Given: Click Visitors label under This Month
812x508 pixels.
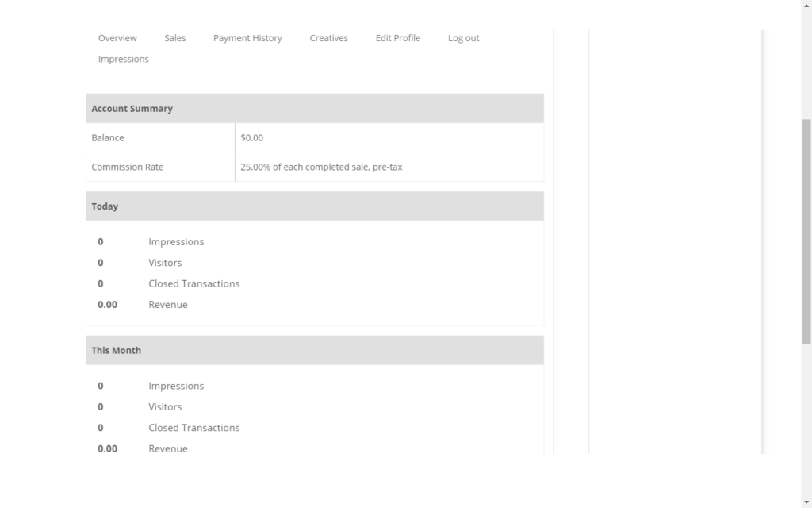Looking at the screenshot, I should [x=165, y=407].
